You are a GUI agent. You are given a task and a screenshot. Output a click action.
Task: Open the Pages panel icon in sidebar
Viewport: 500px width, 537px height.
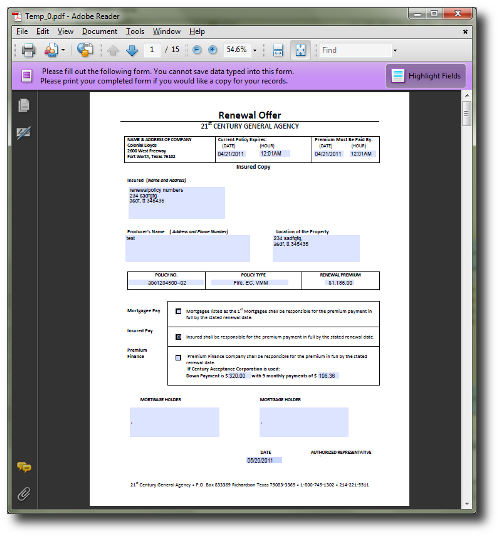click(24, 105)
